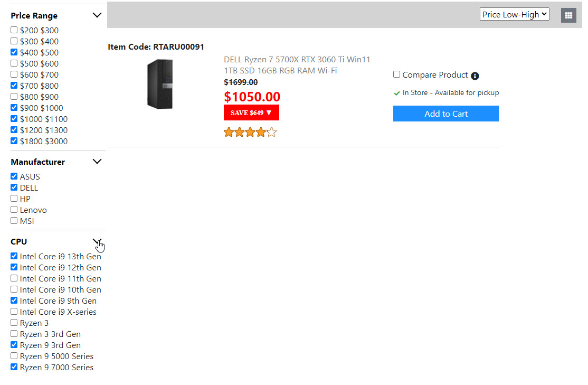Uncheck the ASUS manufacturer checkbox

(14, 176)
